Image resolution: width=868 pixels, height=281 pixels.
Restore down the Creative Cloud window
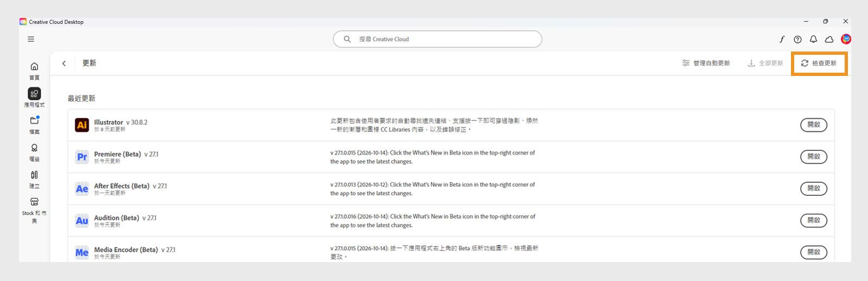[826, 22]
